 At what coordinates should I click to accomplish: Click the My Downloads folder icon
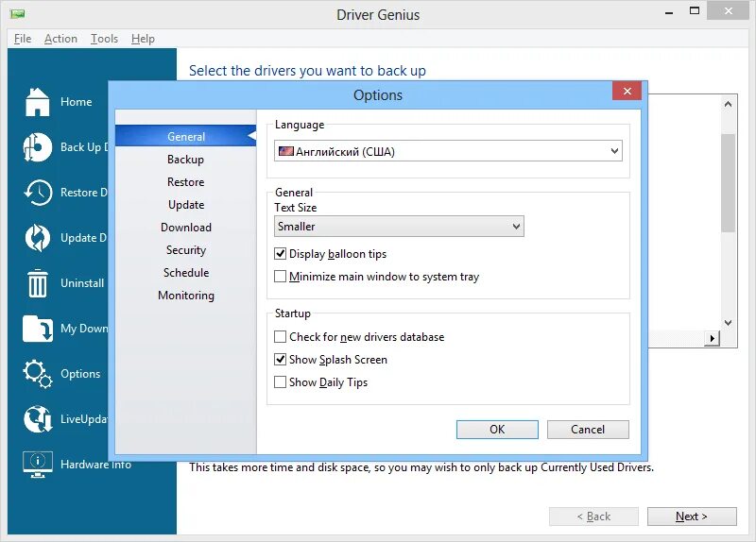37,329
